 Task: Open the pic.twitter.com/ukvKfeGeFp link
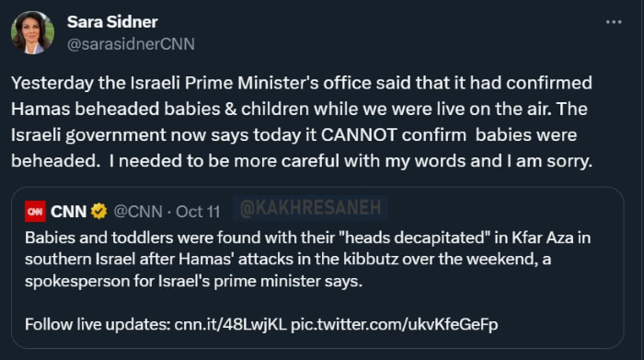395,324
